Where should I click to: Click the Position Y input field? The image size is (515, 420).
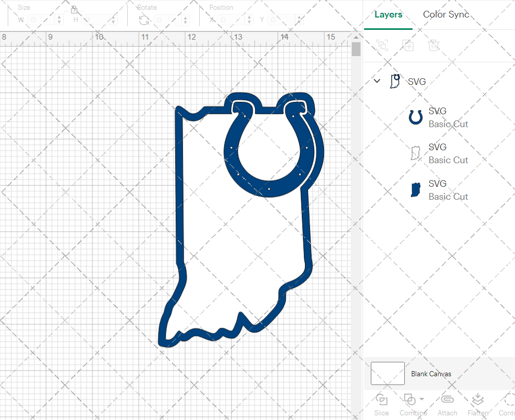(282, 20)
